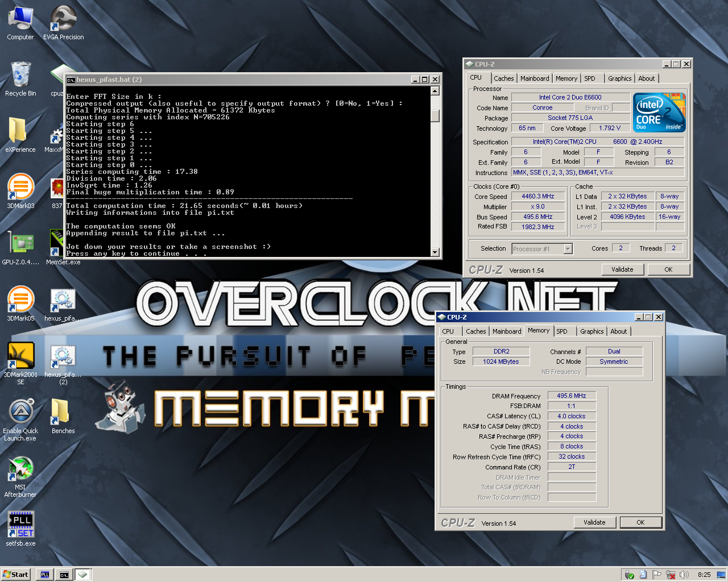Viewport: 728px width, 582px height.
Task: Click the DC Mode value Symmetric
Action: [x=614, y=361]
